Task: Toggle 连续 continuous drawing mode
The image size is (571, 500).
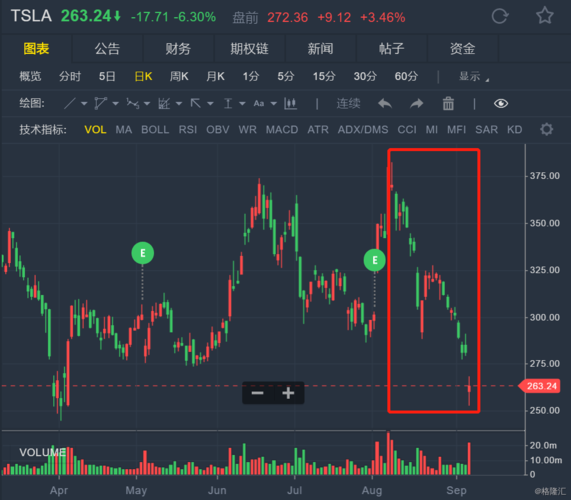Action: [348, 104]
